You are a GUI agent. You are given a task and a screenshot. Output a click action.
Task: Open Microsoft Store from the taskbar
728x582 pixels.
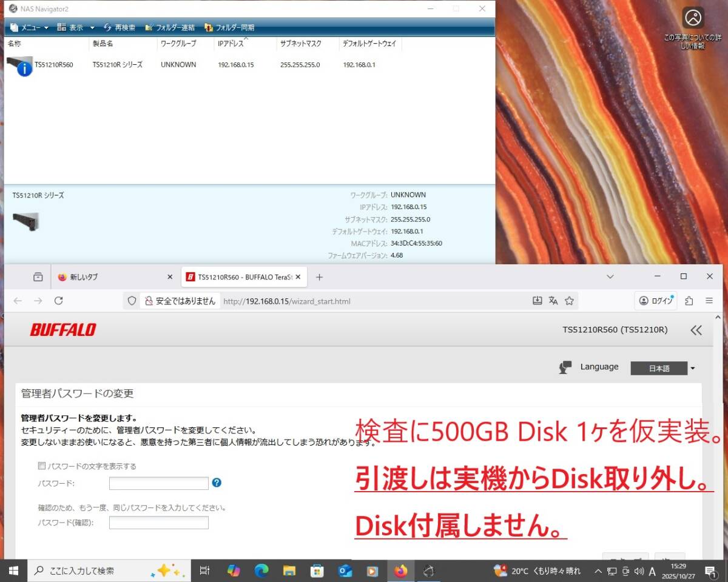317,570
